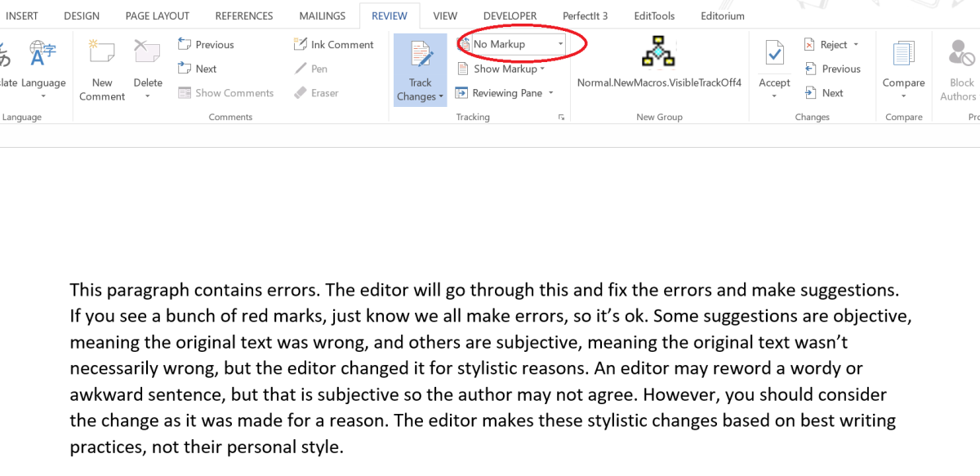Switch to the VIEW tab
980x476 pixels.
coord(445,16)
